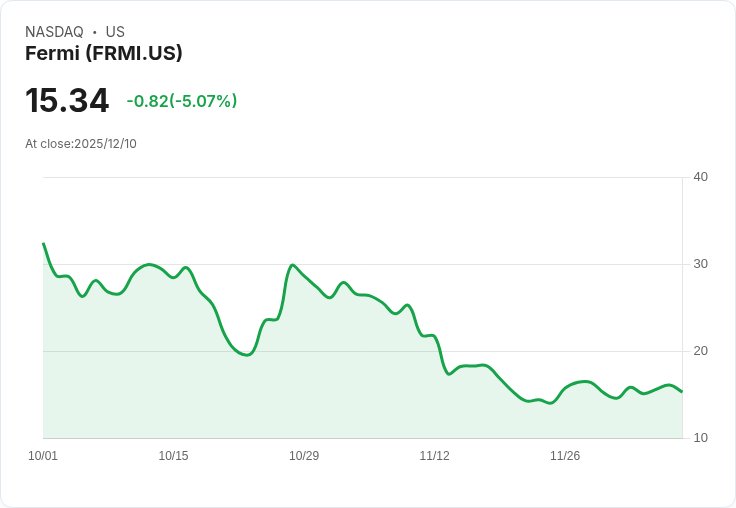
Task: Click the 15.34 closing price
Action: click(x=67, y=101)
